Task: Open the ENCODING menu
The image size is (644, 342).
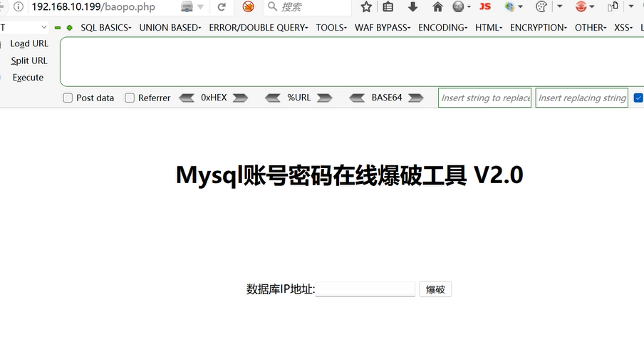Action: point(442,28)
